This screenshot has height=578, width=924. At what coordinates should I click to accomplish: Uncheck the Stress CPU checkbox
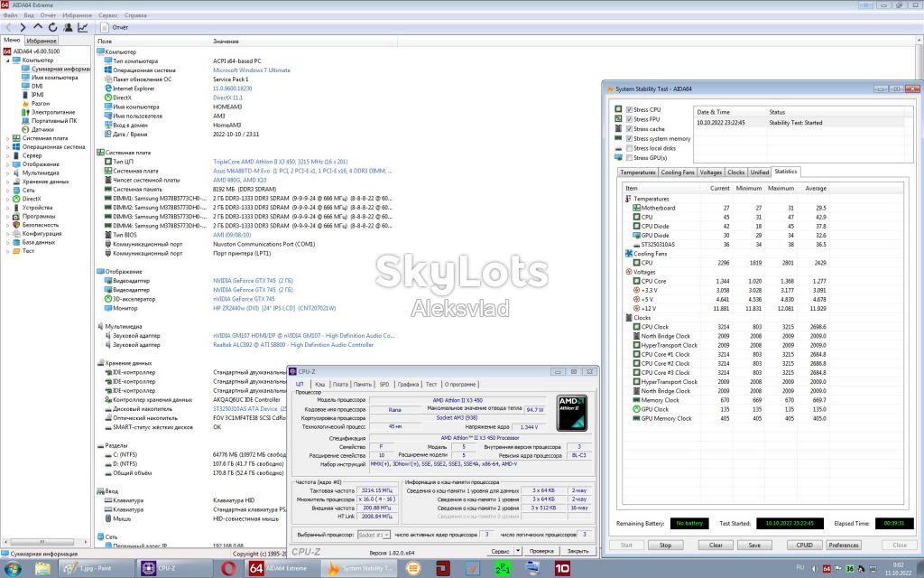pyautogui.click(x=629, y=109)
